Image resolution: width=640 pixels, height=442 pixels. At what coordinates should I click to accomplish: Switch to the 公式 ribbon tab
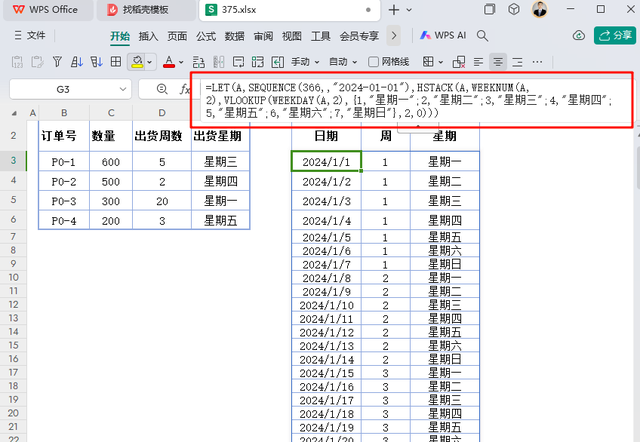tap(206, 36)
